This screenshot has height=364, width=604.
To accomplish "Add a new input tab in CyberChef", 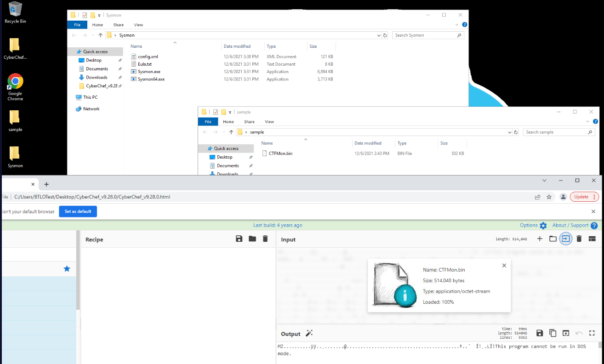I will 540,239.
